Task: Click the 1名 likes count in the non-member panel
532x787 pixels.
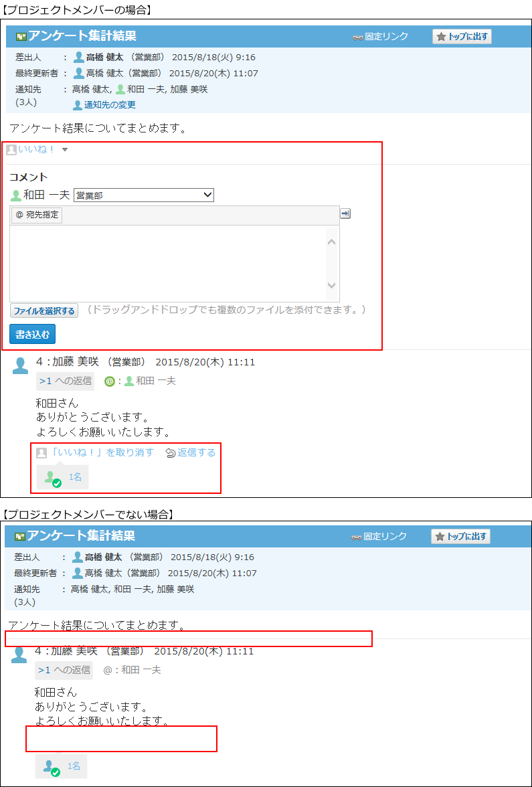Action: point(74,766)
